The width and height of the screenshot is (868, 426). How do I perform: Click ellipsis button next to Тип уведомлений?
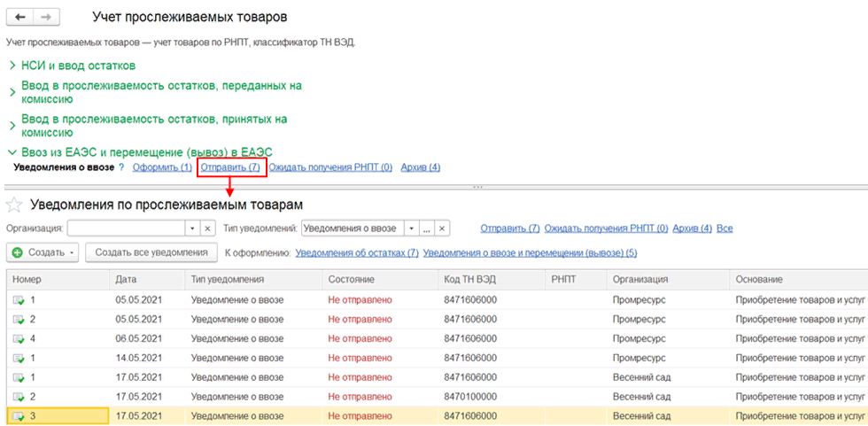(426, 228)
